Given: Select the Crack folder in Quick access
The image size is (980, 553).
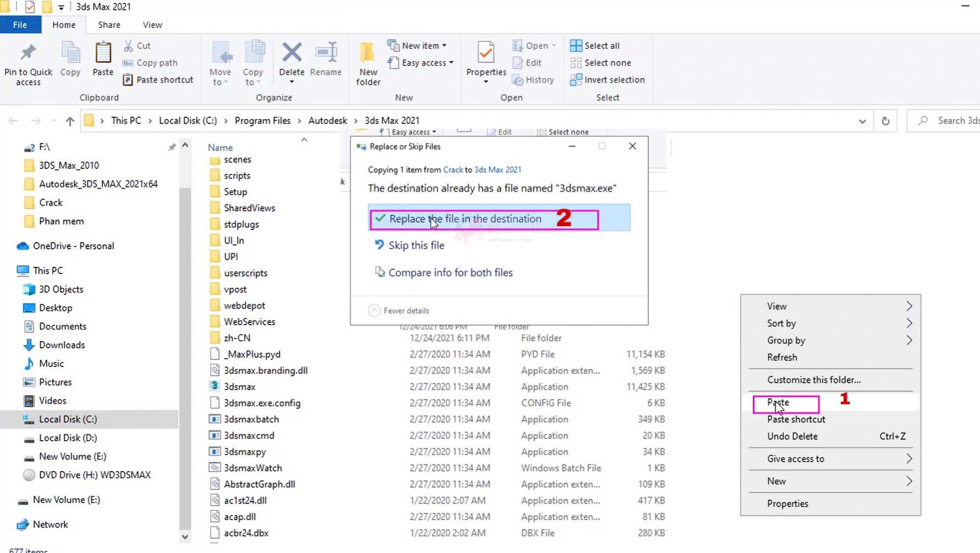Looking at the screenshot, I should [x=51, y=202].
